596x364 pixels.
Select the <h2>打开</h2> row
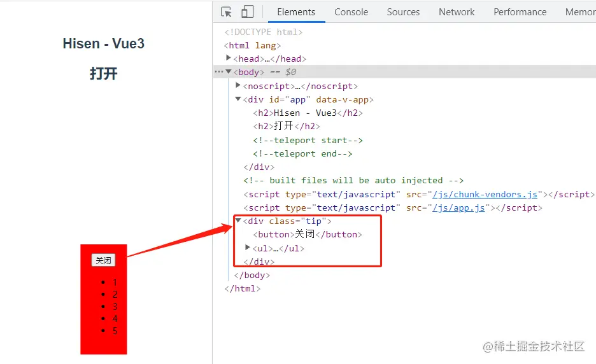(287, 126)
